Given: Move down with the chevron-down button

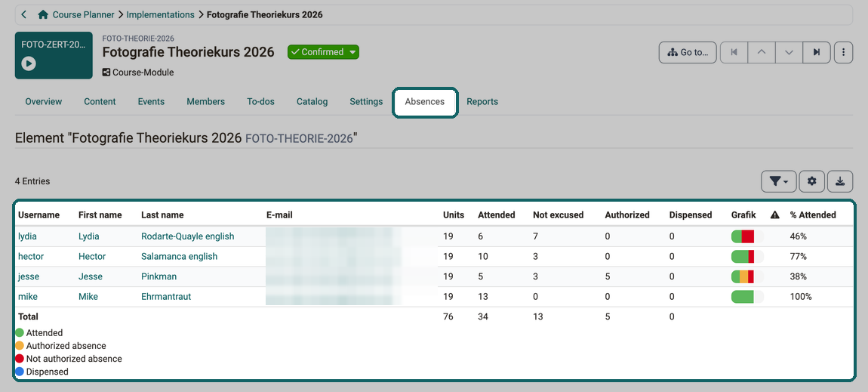Looking at the screenshot, I should coord(790,53).
